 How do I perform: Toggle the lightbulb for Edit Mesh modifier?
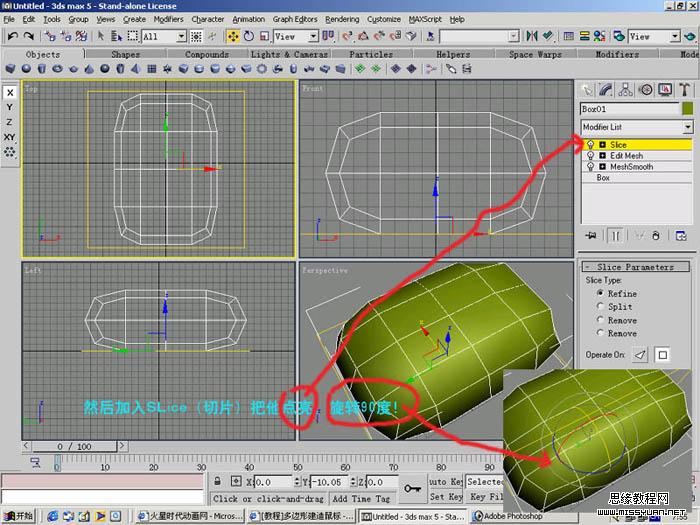coord(590,156)
